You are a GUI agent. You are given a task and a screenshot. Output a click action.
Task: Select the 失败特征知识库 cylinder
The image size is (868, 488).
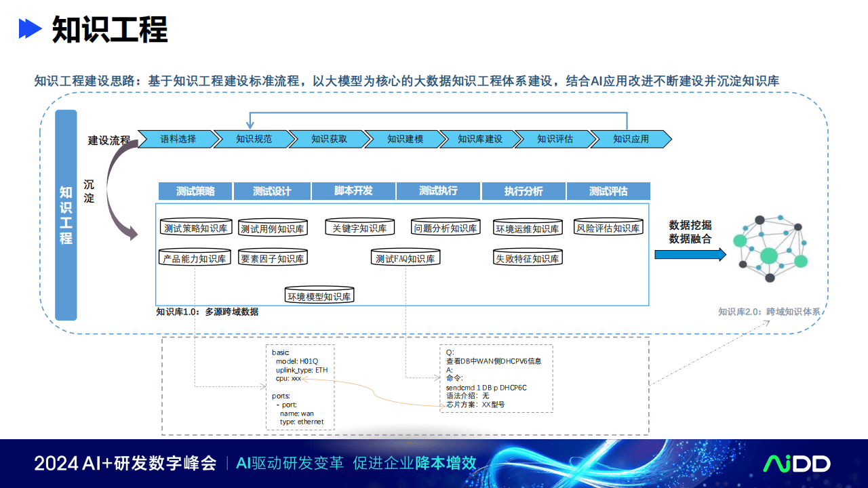click(x=528, y=258)
